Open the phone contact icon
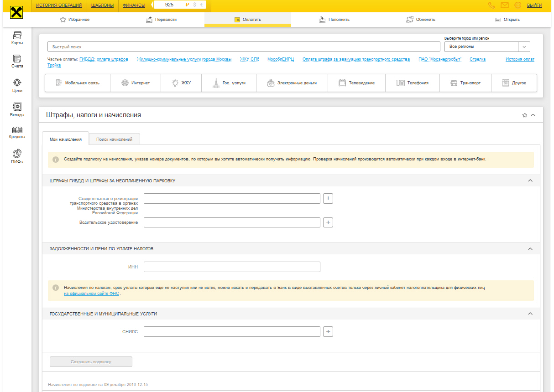 tap(491, 5)
